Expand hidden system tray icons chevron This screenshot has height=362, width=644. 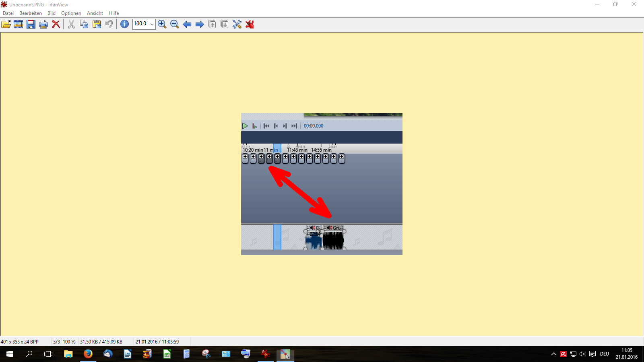(x=554, y=354)
